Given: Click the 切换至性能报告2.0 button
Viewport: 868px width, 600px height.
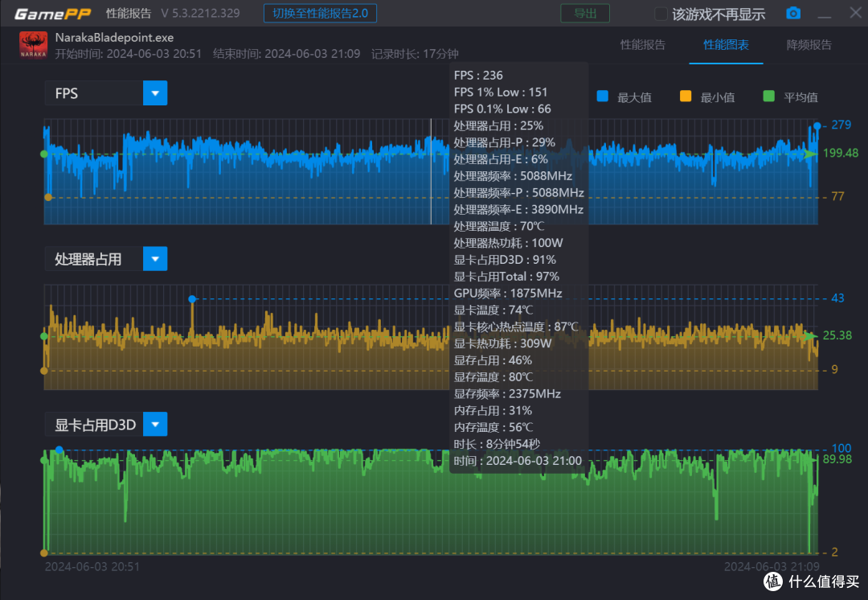Looking at the screenshot, I should (x=320, y=14).
